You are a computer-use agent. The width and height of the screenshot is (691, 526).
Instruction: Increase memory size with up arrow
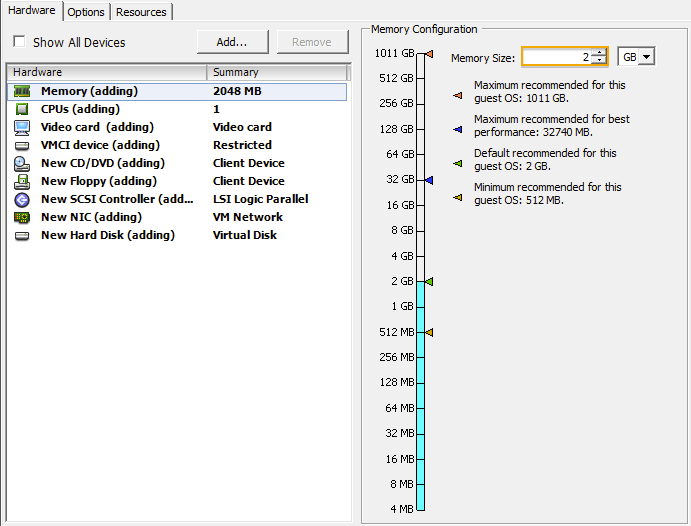pyautogui.click(x=598, y=53)
